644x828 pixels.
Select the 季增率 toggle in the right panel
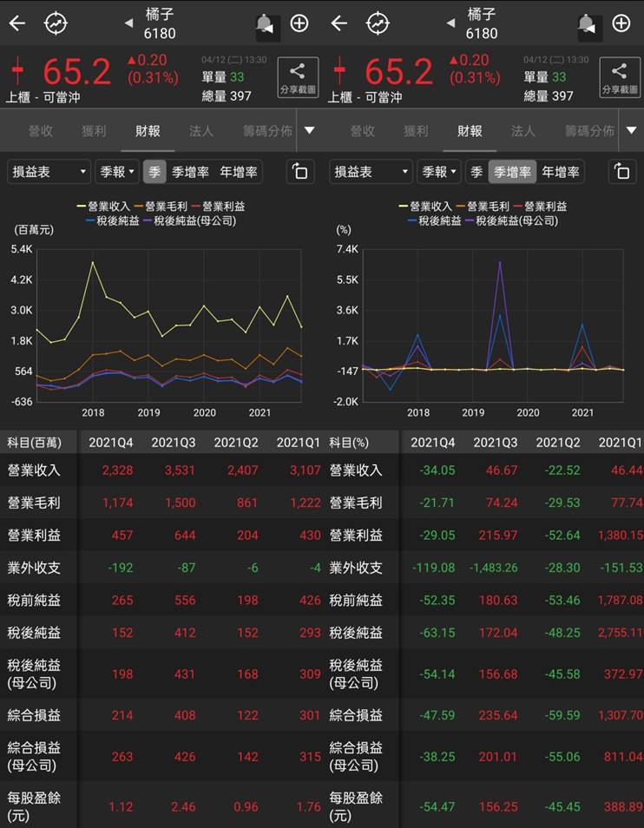512,172
